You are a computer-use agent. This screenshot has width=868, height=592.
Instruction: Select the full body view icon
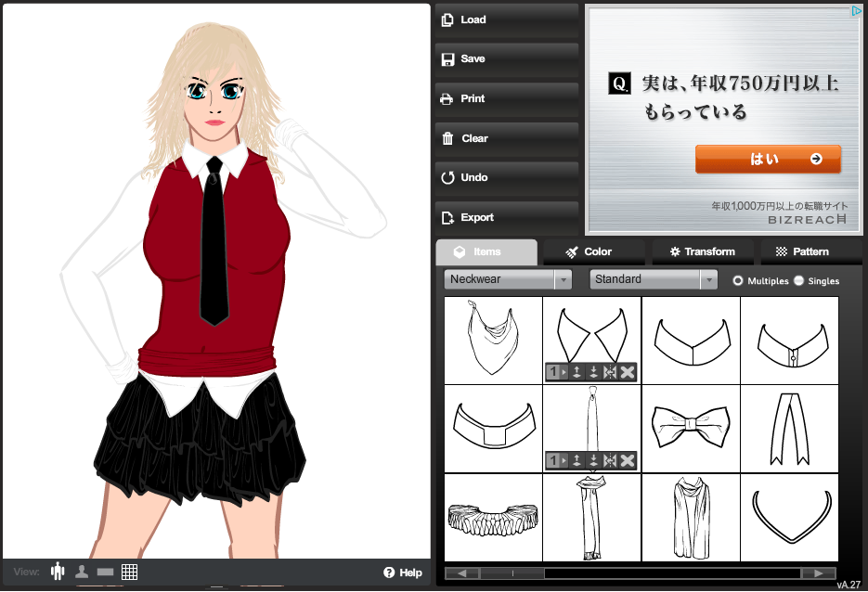coord(58,572)
